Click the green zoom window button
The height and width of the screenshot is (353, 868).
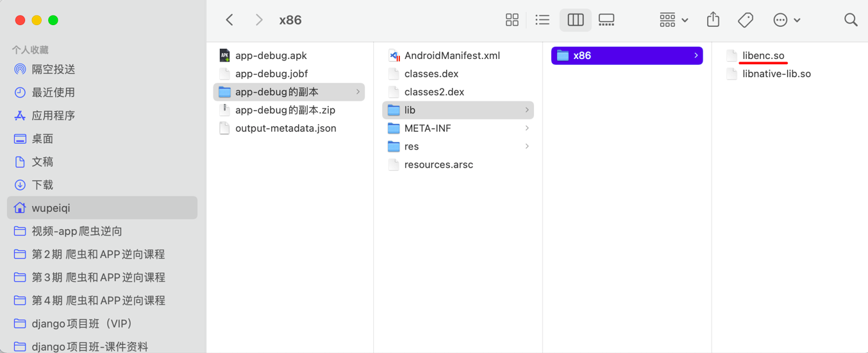pos(53,21)
